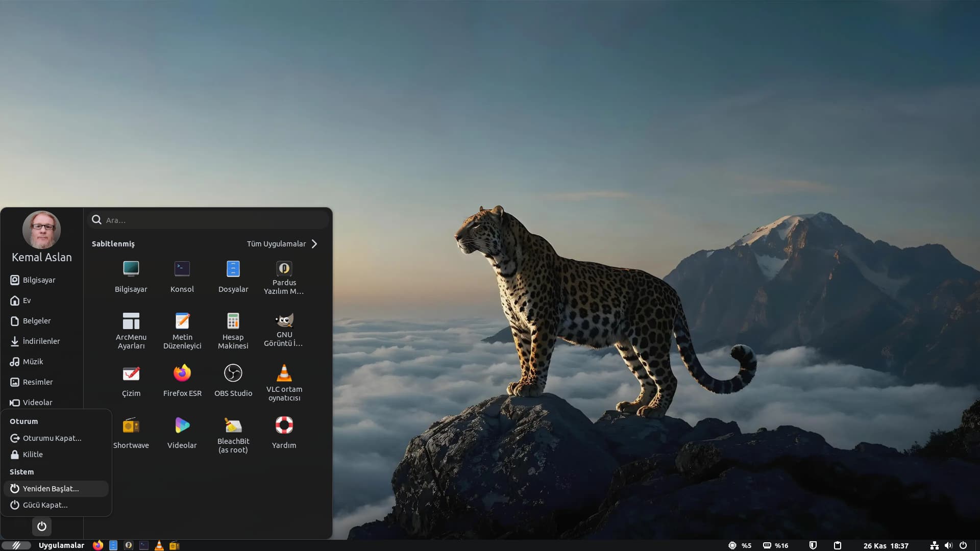Open system power menu in tray

(963, 545)
